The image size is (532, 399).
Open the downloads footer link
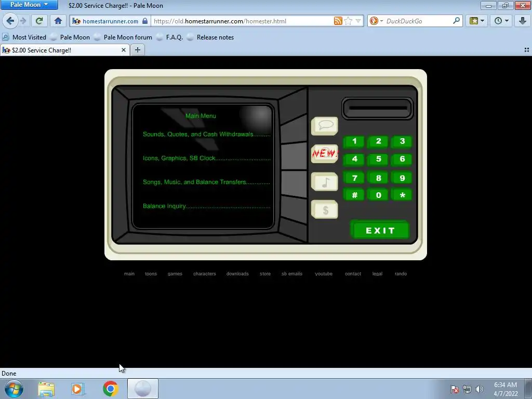pyautogui.click(x=237, y=274)
